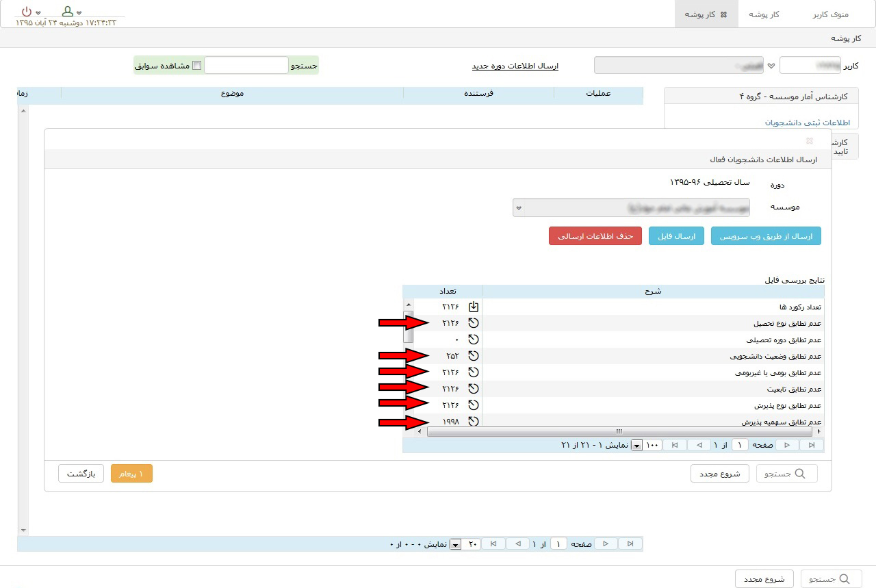The width and height of the screenshot is (876, 588).
Task: Click refresh icon for عدم تطابق نوع تحصیل
Action: click(x=473, y=323)
